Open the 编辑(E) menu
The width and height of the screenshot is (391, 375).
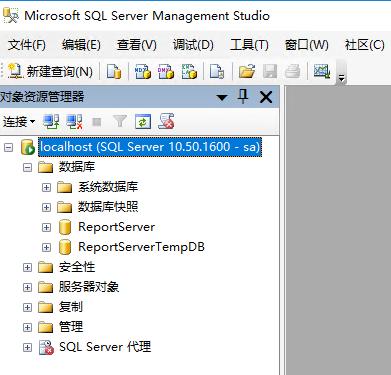tap(81, 45)
